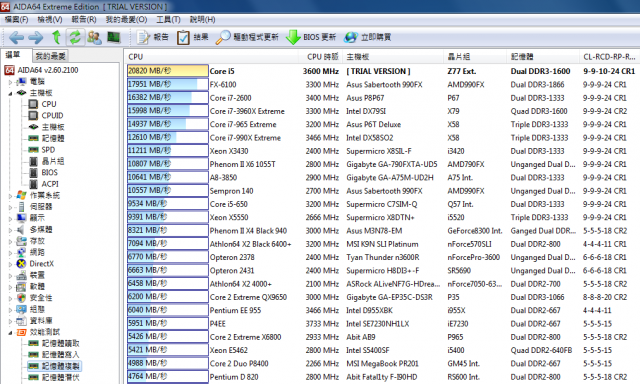This screenshot has height=384, width=640.
Task: Expand the 網路 network node
Action: click(10, 253)
